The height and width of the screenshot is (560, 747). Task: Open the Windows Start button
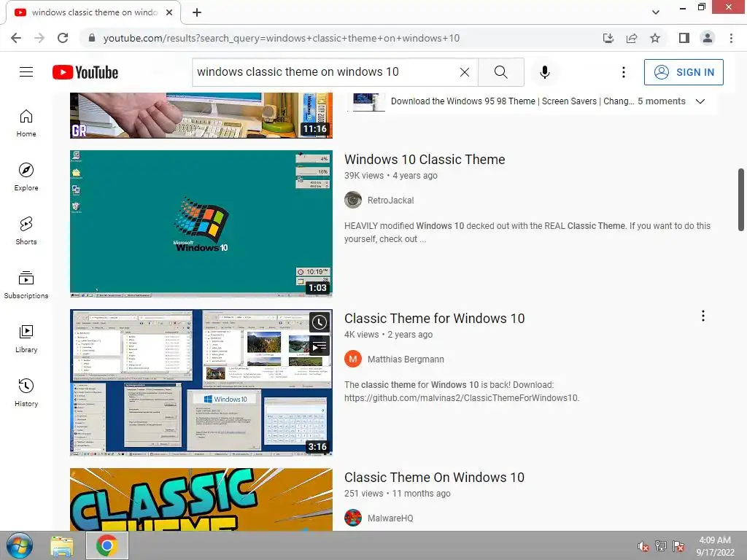click(20, 545)
